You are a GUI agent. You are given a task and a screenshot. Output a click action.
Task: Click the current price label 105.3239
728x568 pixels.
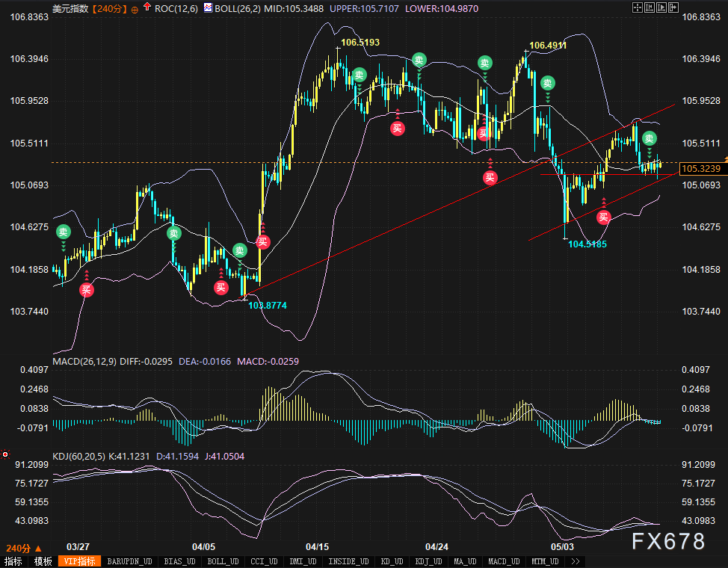[x=701, y=169]
